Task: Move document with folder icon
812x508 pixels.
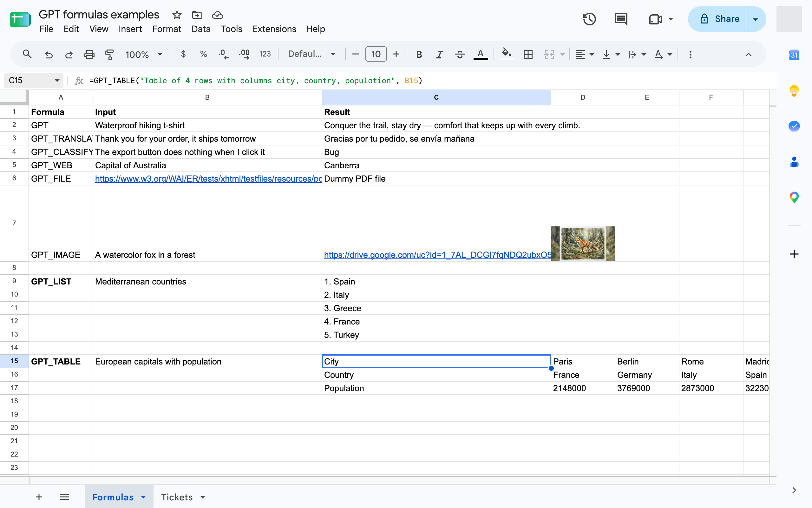Action: [x=197, y=15]
